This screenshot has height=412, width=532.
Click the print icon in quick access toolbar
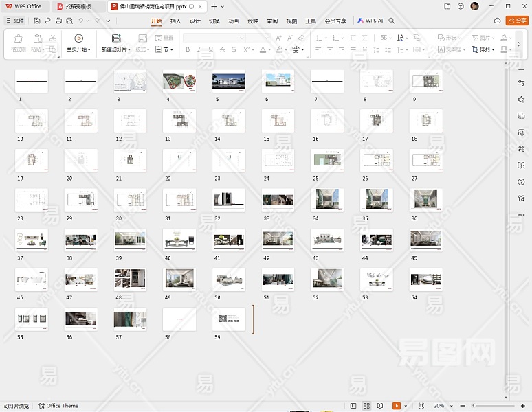tap(60, 21)
